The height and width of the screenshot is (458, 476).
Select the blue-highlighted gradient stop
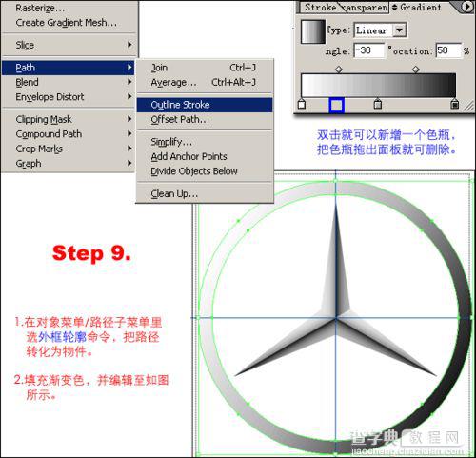click(x=336, y=105)
